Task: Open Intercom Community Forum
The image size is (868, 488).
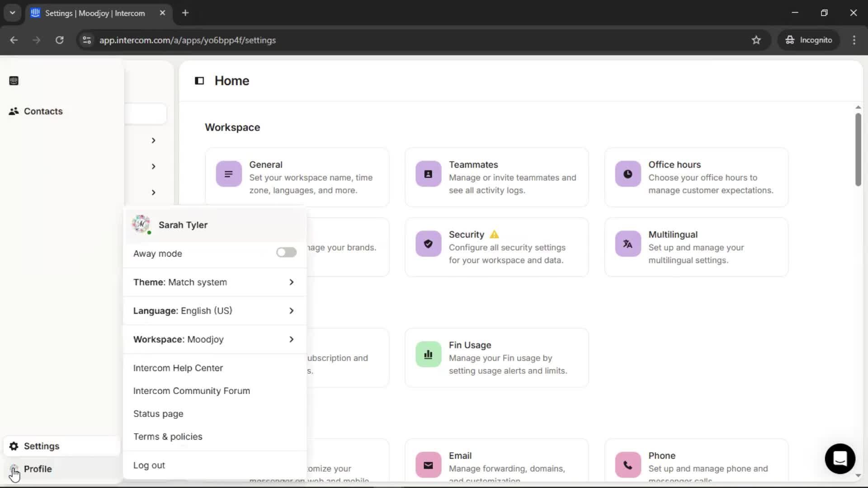Action: pyautogui.click(x=192, y=391)
